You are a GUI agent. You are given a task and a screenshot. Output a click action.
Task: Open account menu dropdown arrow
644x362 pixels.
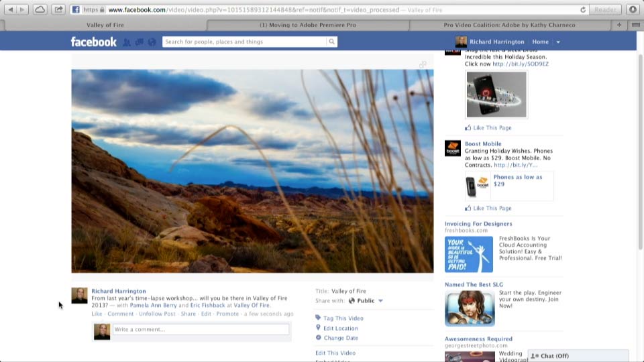pyautogui.click(x=558, y=42)
